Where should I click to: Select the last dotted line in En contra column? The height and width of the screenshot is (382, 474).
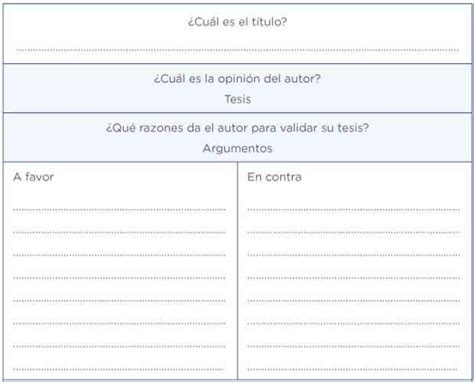click(x=353, y=369)
